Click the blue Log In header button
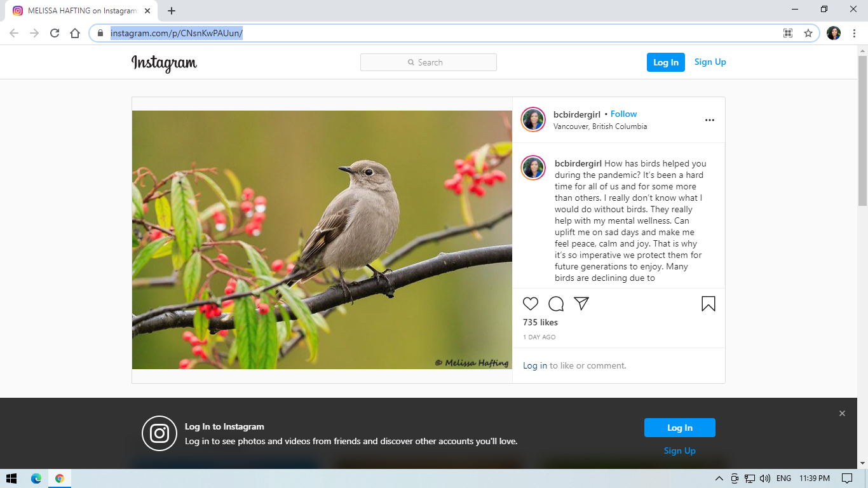The height and width of the screenshot is (488, 868). 665,62
